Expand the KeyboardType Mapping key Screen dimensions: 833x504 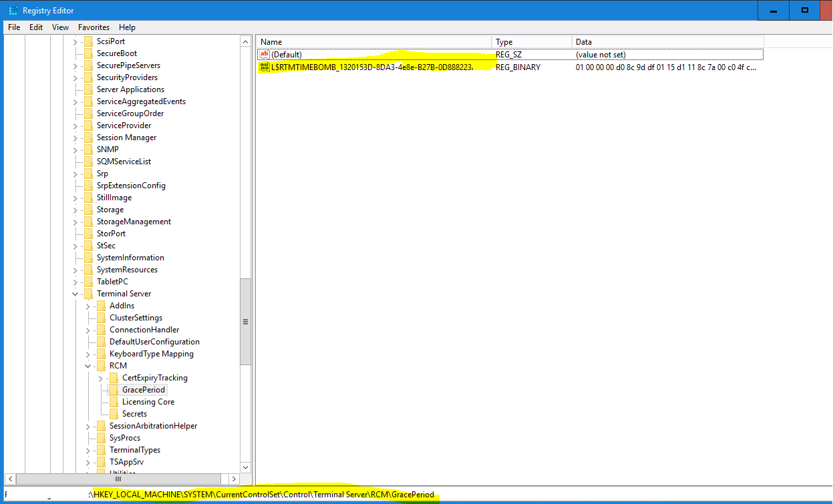[x=88, y=354]
